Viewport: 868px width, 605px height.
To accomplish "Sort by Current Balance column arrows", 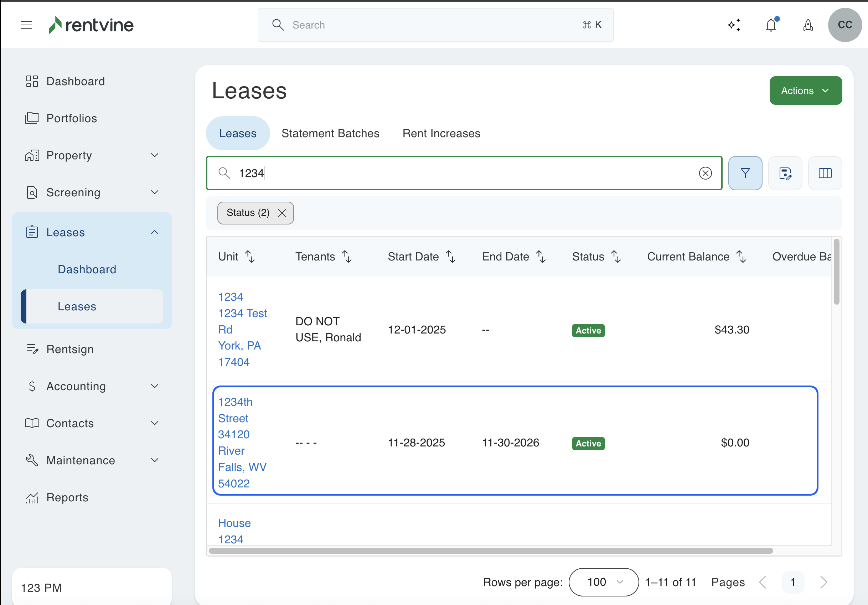I will [741, 257].
